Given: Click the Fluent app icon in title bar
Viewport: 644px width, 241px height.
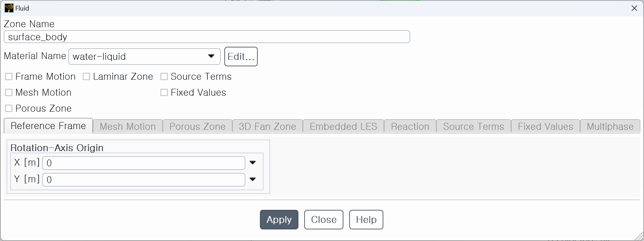Looking at the screenshot, I should (9, 8).
